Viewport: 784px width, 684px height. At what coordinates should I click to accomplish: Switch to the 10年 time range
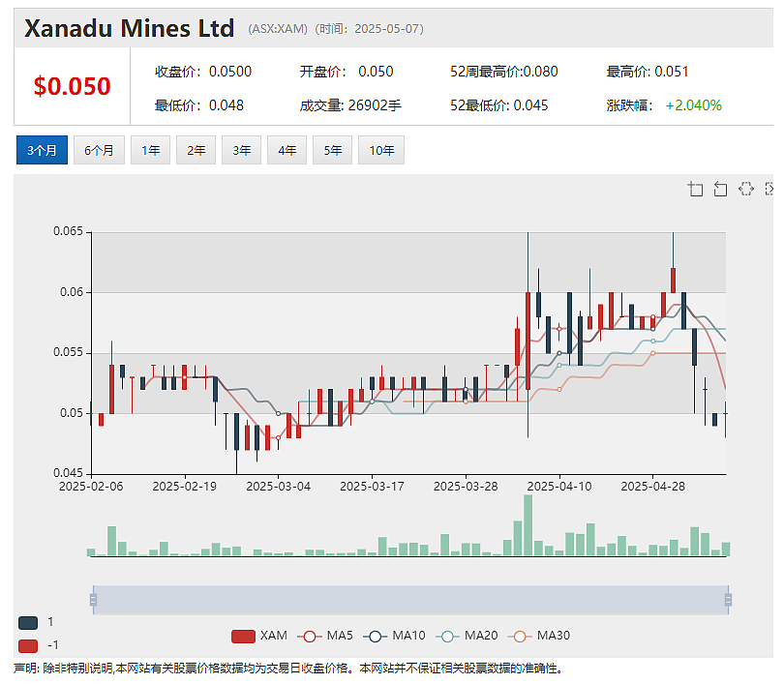pos(381,150)
